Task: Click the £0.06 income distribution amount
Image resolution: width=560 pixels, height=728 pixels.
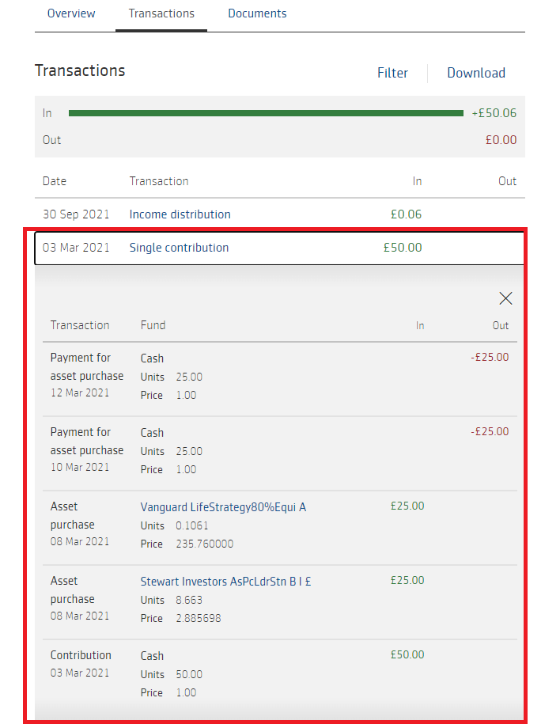Action: pyautogui.click(x=407, y=214)
